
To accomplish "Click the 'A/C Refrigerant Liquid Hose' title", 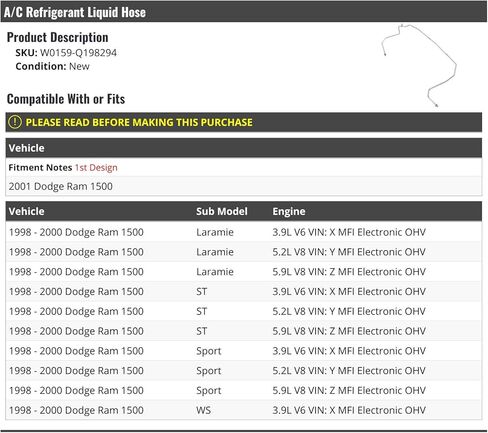I will point(75,12).
